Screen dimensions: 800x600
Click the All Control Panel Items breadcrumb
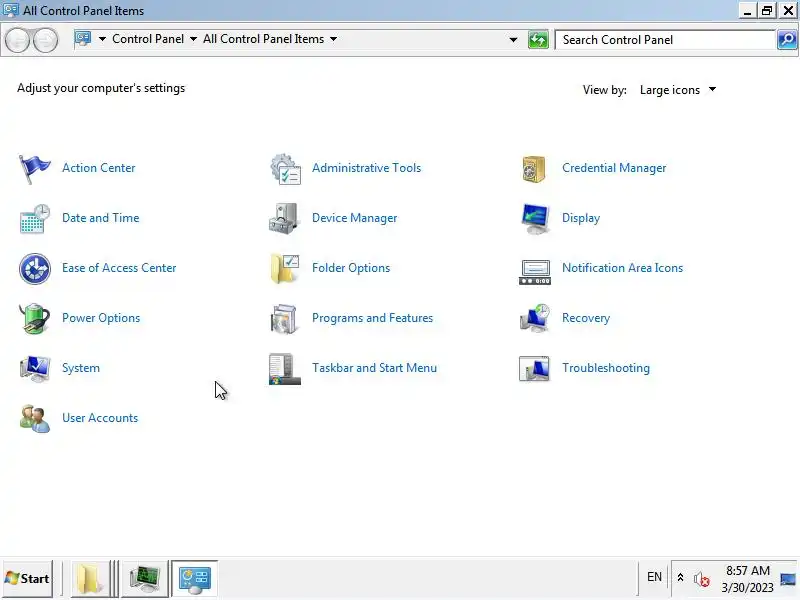tap(263, 39)
